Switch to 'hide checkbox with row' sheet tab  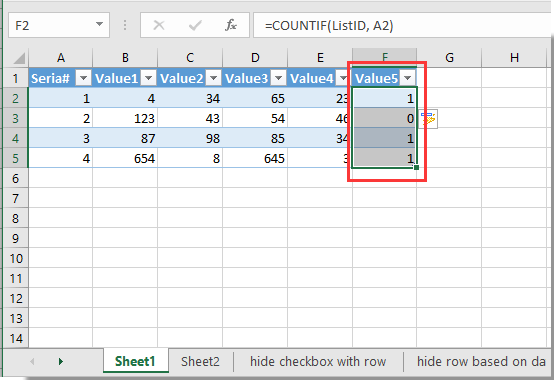[x=318, y=361]
